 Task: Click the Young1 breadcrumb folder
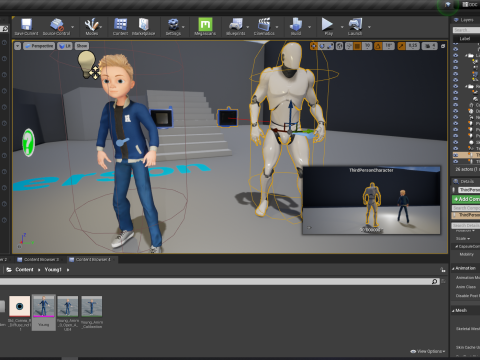tap(53, 270)
